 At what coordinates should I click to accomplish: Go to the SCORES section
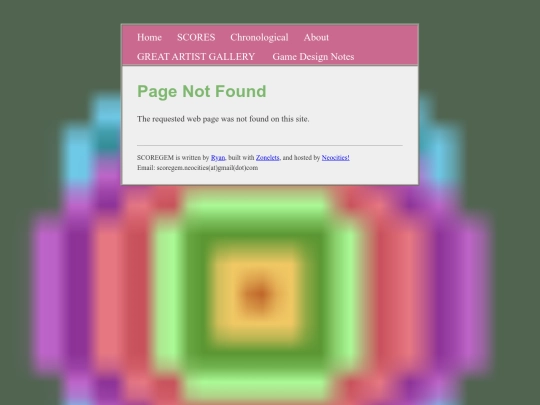click(x=196, y=37)
